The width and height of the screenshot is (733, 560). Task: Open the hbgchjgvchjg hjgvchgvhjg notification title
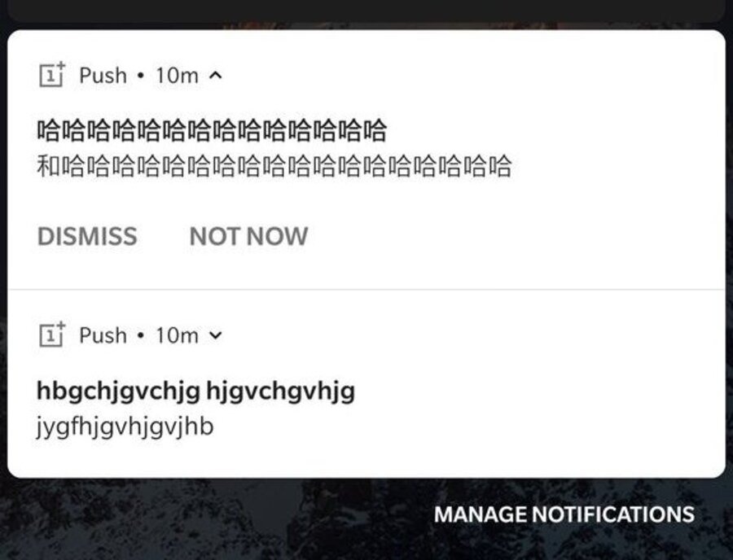[195, 392]
